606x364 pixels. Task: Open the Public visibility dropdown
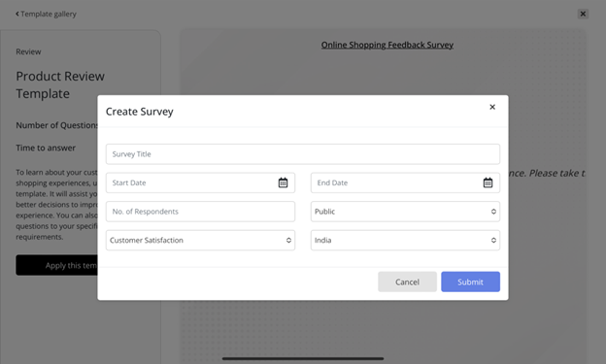pyautogui.click(x=405, y=212)
